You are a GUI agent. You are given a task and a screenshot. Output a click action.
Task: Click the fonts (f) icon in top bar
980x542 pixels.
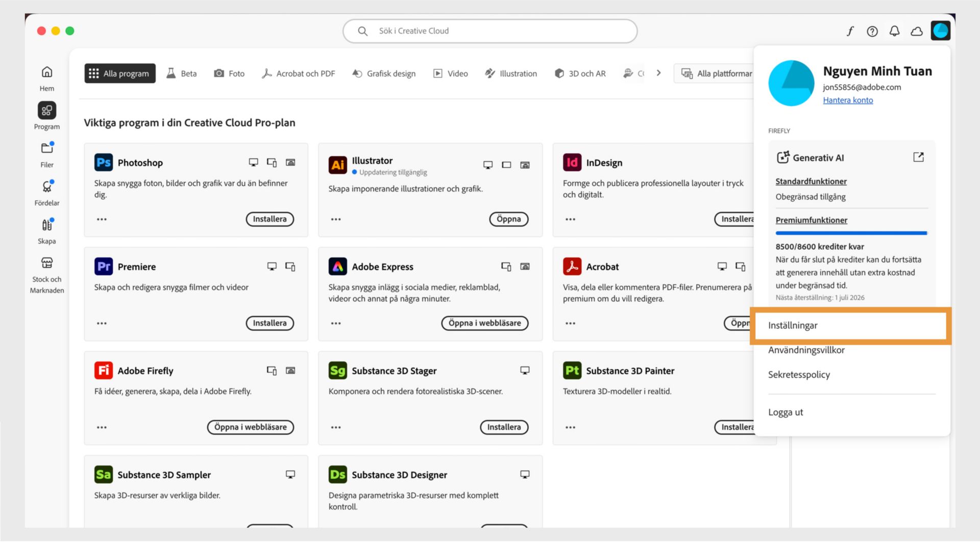click(850, 31)
